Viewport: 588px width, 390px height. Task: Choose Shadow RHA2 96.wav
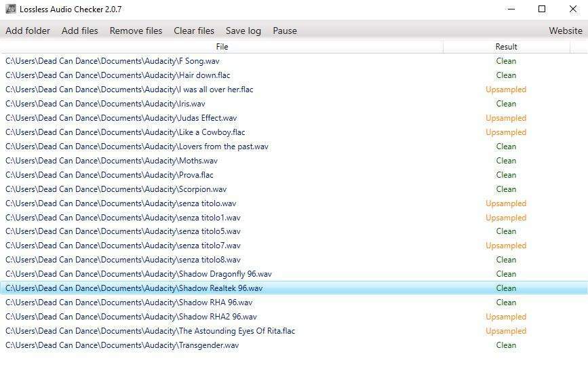(x=294, y=317)
